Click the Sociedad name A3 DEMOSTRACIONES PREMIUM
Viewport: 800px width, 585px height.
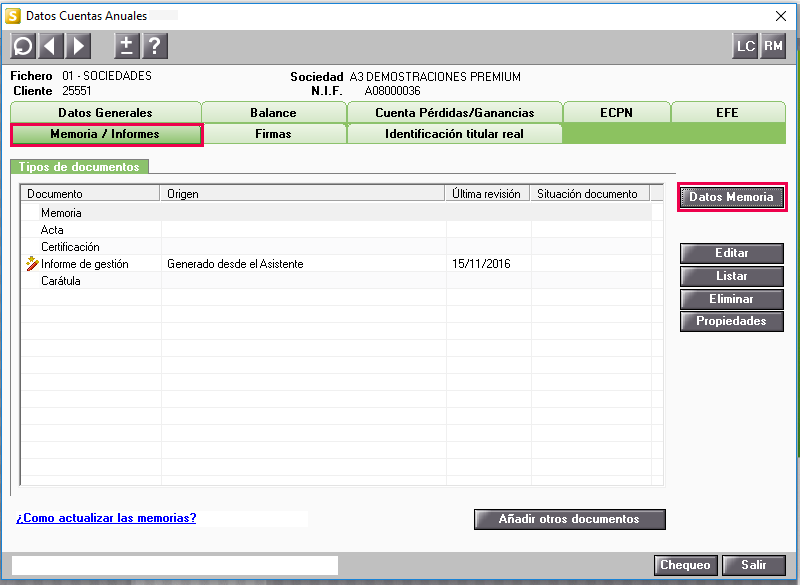point(435,77)
